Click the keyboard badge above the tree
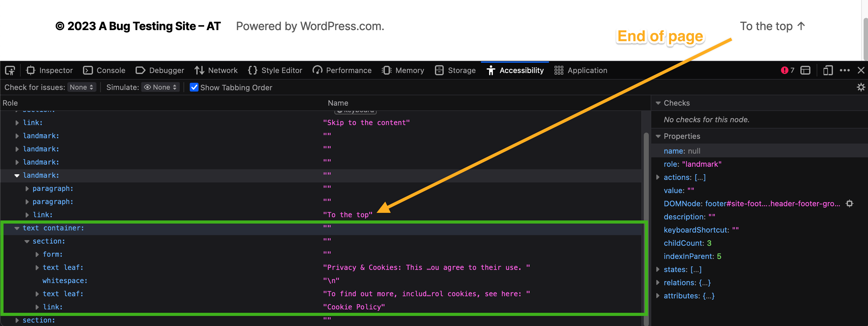Image resolution: width=868 pixels, height=326 pixels. click(x=355, y=111)
